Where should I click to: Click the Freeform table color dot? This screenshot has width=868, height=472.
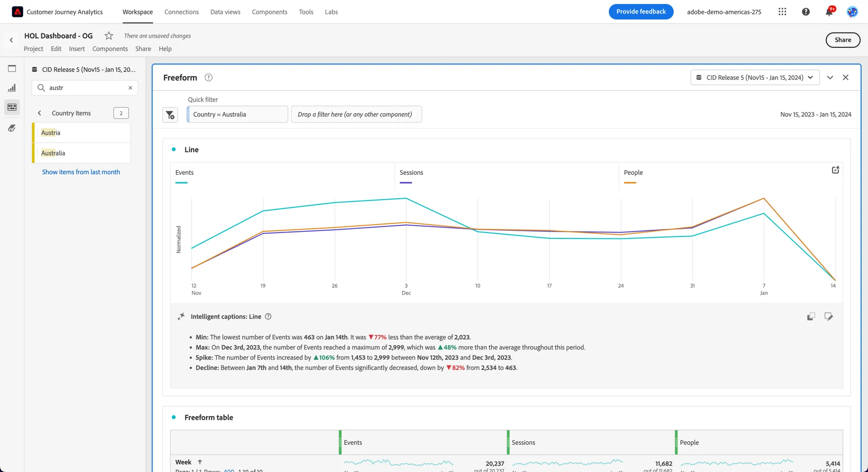tap(174, 417)
